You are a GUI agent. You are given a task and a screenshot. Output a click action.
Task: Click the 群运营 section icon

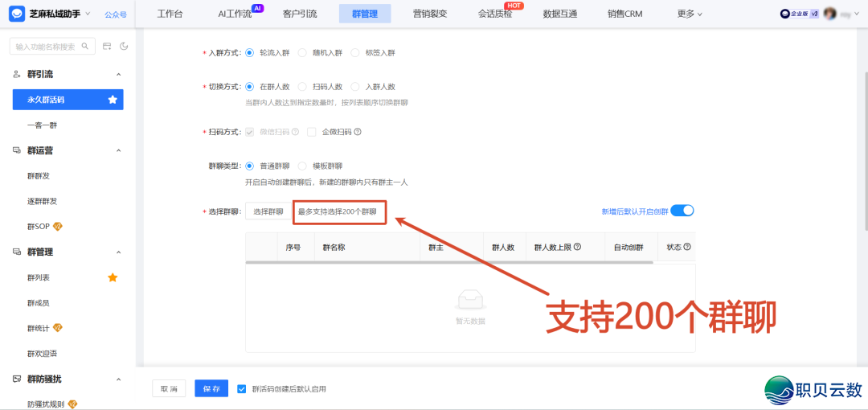17,150
